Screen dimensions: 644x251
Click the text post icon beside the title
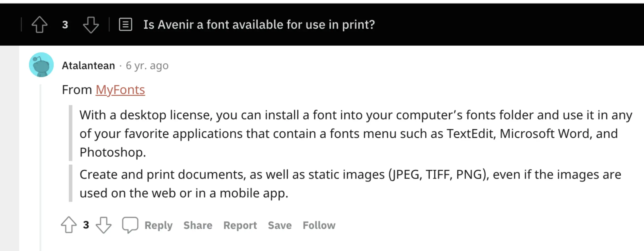point(125,24)
